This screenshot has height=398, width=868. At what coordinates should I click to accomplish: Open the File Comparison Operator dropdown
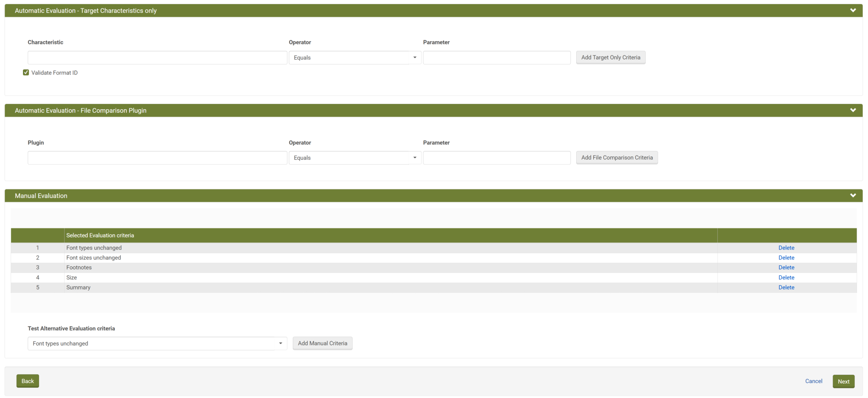(x=354, y=158)
